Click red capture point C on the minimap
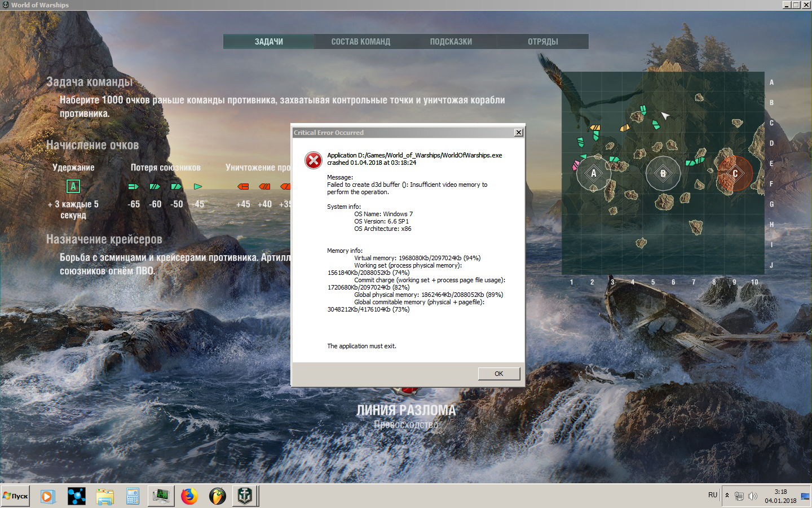Viewport: 812px width, 508px height. point(735,173)
